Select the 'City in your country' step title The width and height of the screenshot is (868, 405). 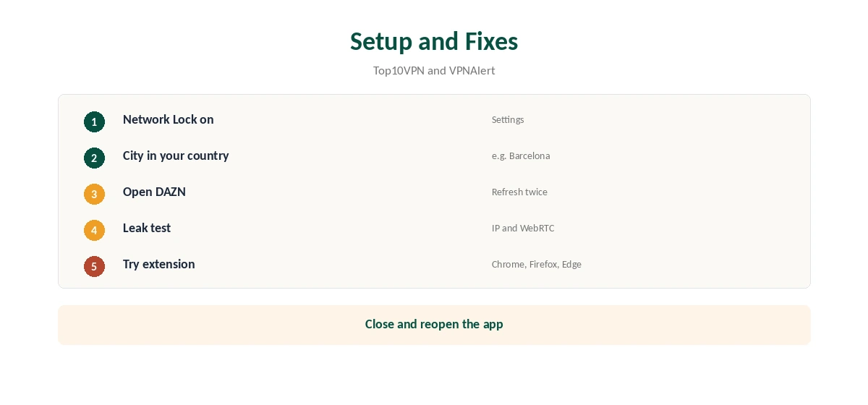[x=176, y=155]
